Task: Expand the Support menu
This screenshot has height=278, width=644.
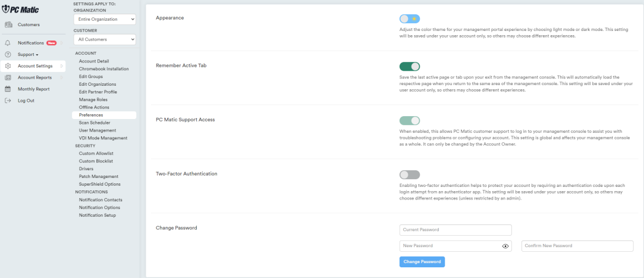Action: pyautogui.click(x=28, y=54)
